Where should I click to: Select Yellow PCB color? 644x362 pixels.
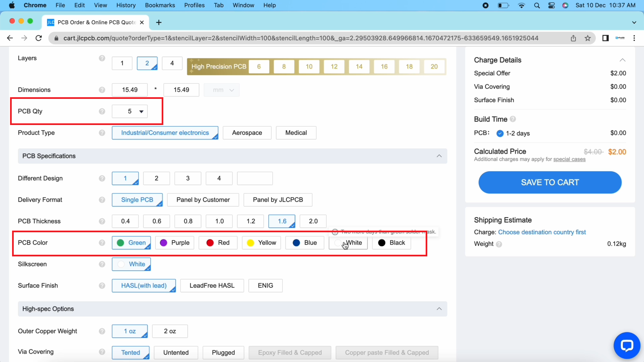coord(261,243)
